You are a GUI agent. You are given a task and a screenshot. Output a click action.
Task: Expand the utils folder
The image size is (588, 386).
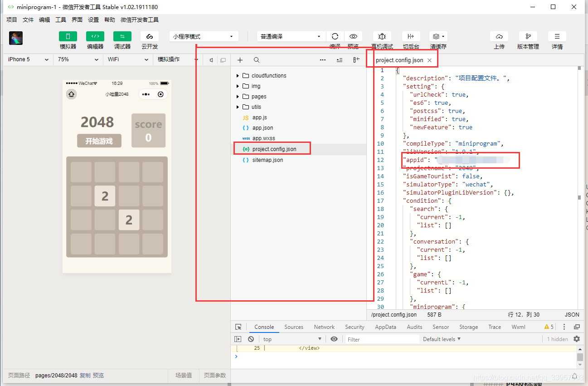[238, 107]
